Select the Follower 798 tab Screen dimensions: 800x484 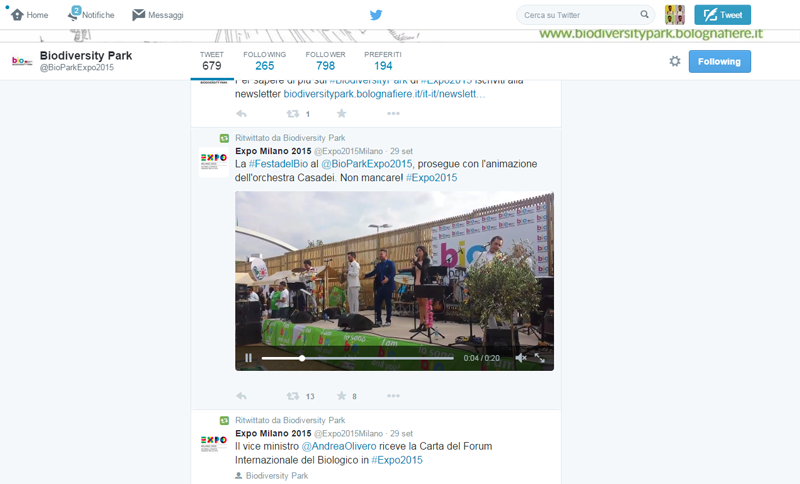[x=326, y=61]
